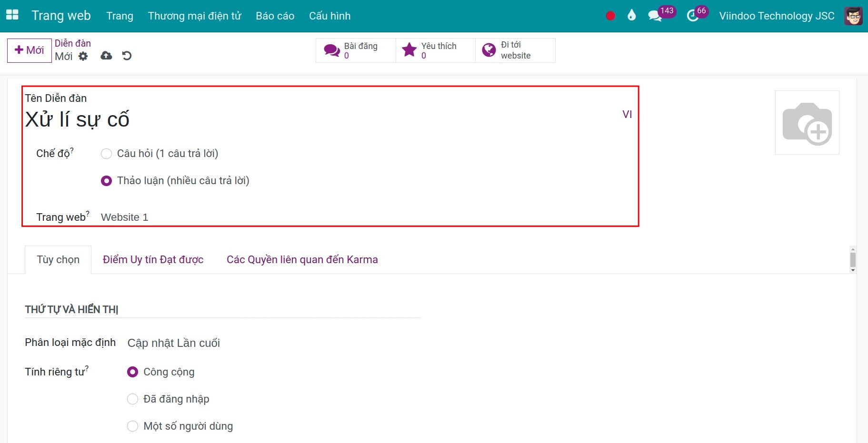Choose Một số người dùng privacy option
868x443 pixels.
pyautogui.click(x=133, y=426)
